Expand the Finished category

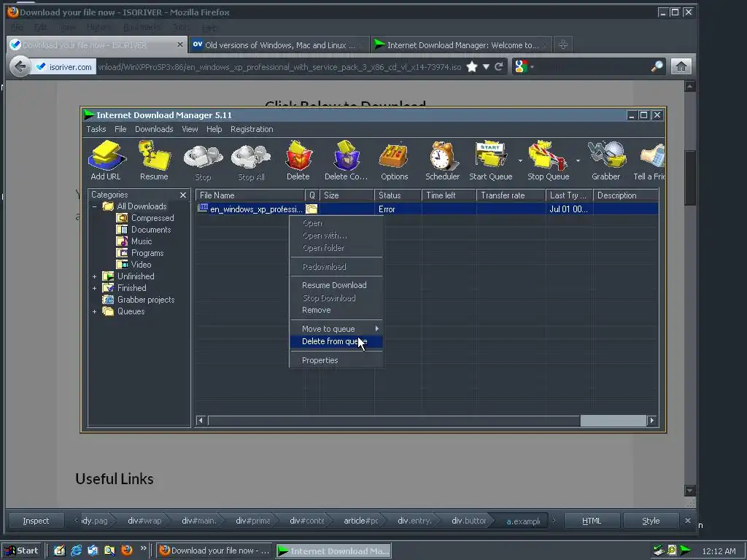click(x=94, y=288)
